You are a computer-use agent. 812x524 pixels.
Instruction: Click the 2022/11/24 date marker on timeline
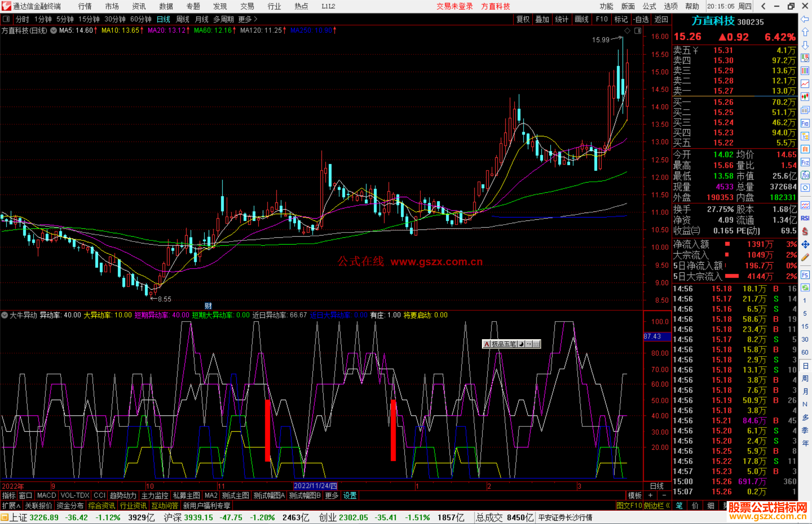315,486
